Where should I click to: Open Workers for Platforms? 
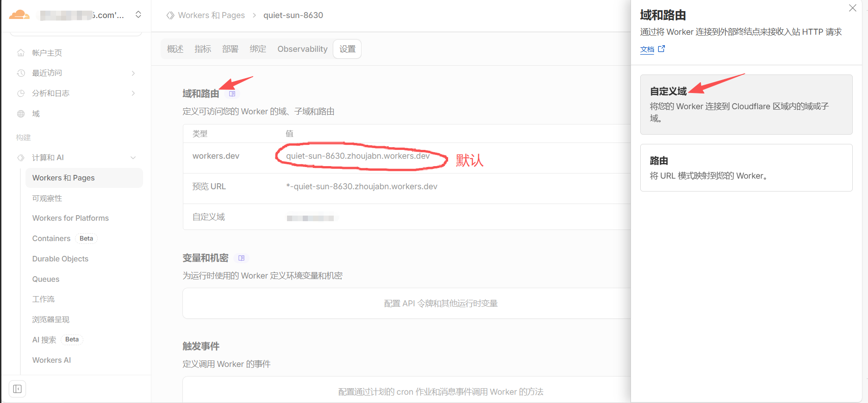tap(70, 218)
